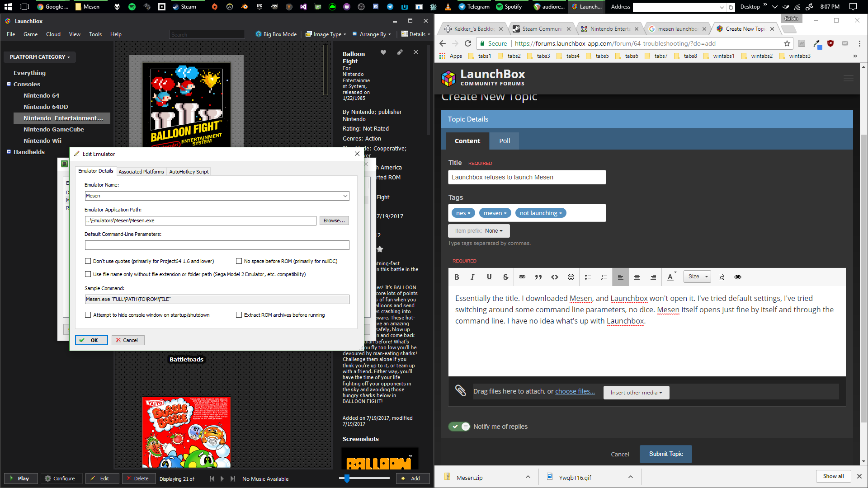The height and width of the screenshot is (488, 868).
Task: Click the zoom slider handle in LaunchBox
Action: click(x=347, y=478)
